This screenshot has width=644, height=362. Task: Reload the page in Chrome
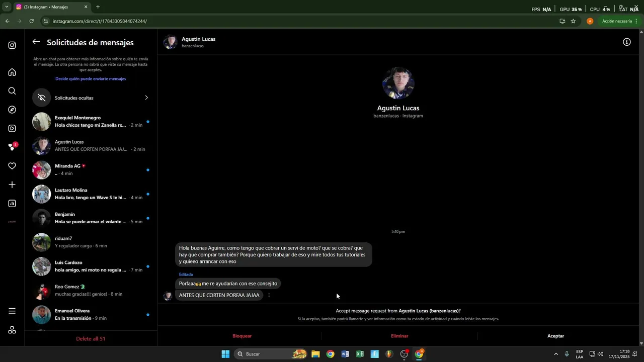coord(31,21)
